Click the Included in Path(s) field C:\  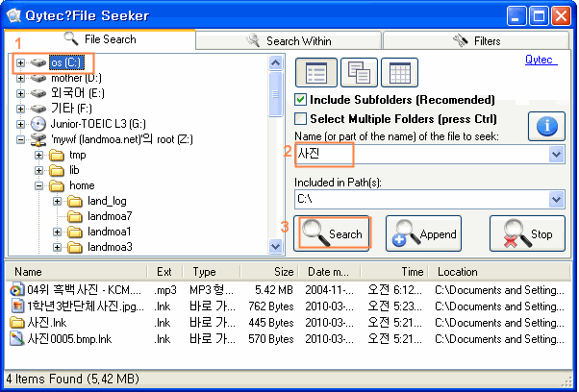tap(421, 200)
